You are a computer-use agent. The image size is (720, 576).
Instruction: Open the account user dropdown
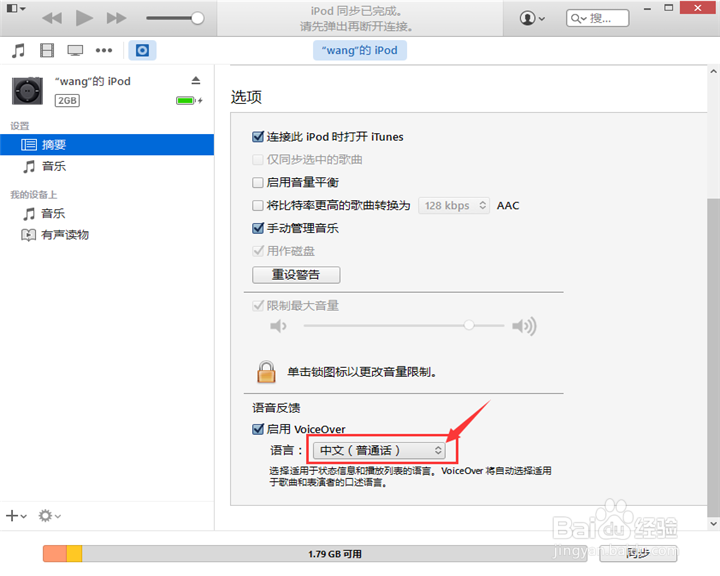coord(532,18)
